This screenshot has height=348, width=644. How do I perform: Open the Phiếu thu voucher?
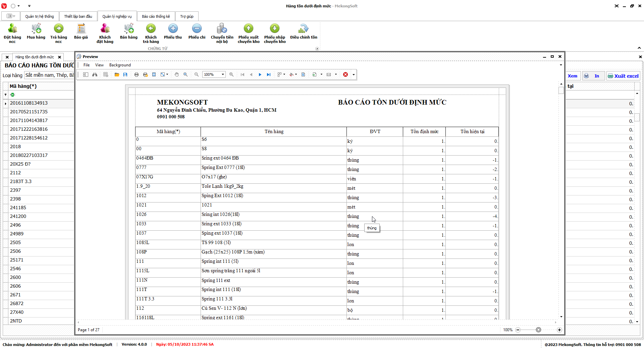coord(173,32)
